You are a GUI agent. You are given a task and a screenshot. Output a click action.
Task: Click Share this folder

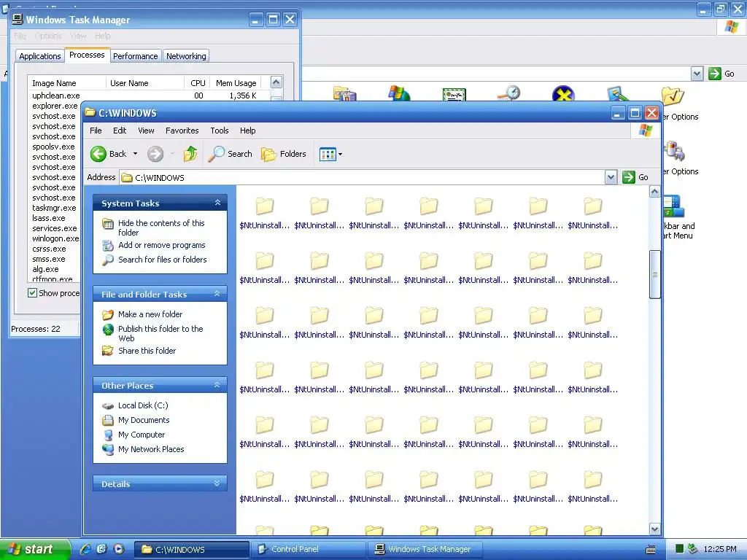tap(147, 351)
